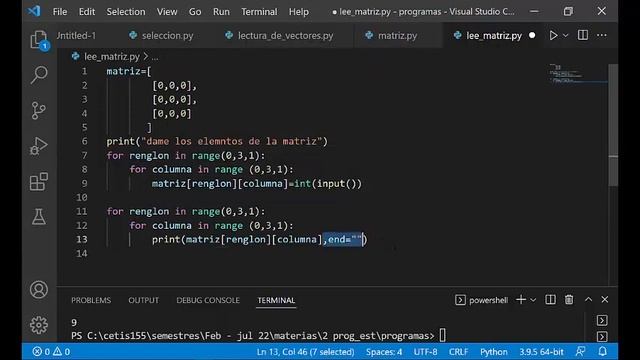Open Run and Debug view
This screenshot has width=640, height=360.
tap(39, 146)
